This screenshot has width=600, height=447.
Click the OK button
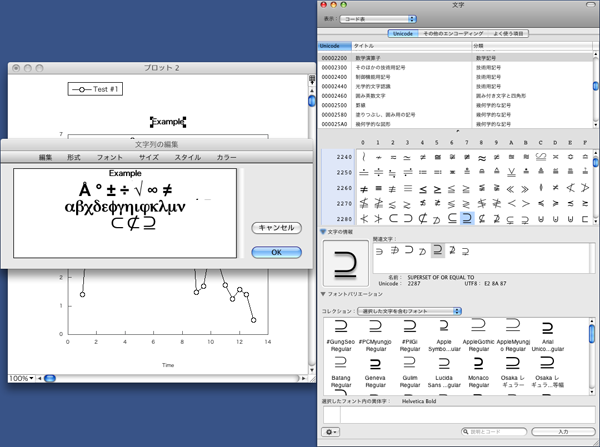pyautogui.click(x=276, y=252)
